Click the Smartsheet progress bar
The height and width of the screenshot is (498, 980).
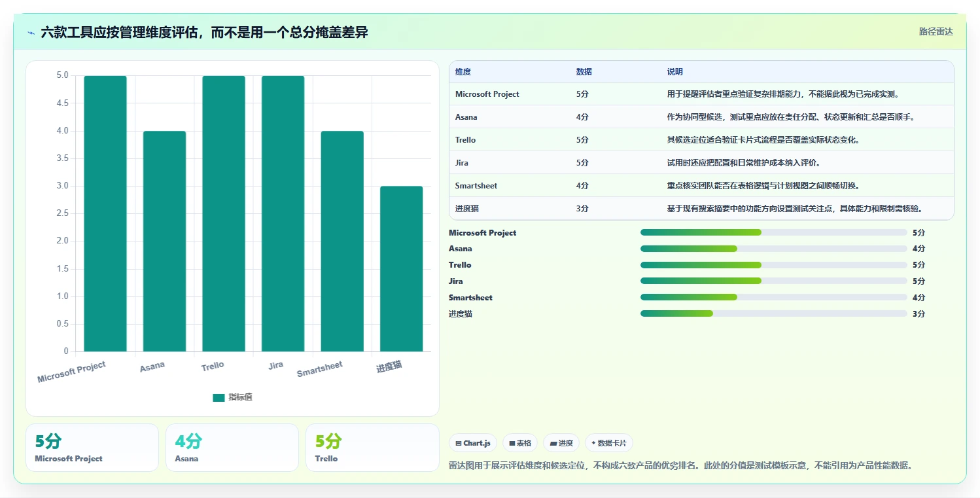(x=774, y=297)
